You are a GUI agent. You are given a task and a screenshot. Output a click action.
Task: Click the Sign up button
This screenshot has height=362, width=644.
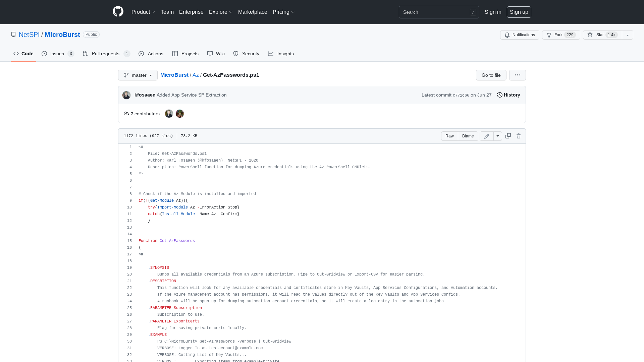[x=519, y=12]
